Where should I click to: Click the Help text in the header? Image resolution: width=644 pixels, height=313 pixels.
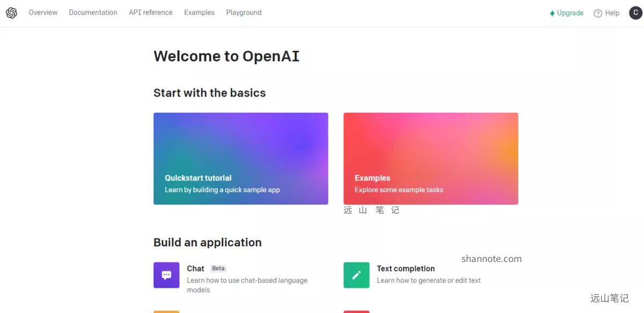(x=612, y=13)
